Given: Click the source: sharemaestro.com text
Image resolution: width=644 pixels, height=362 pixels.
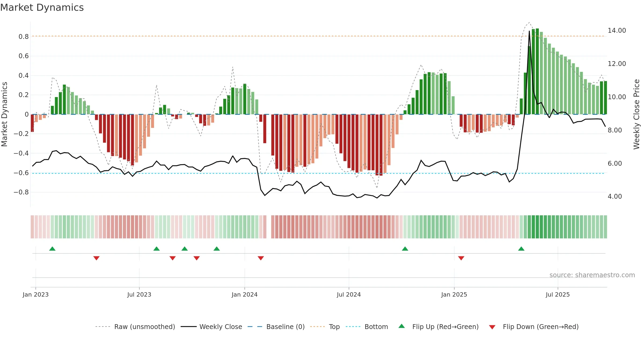Looking at the screenshot, I should 592,275.
